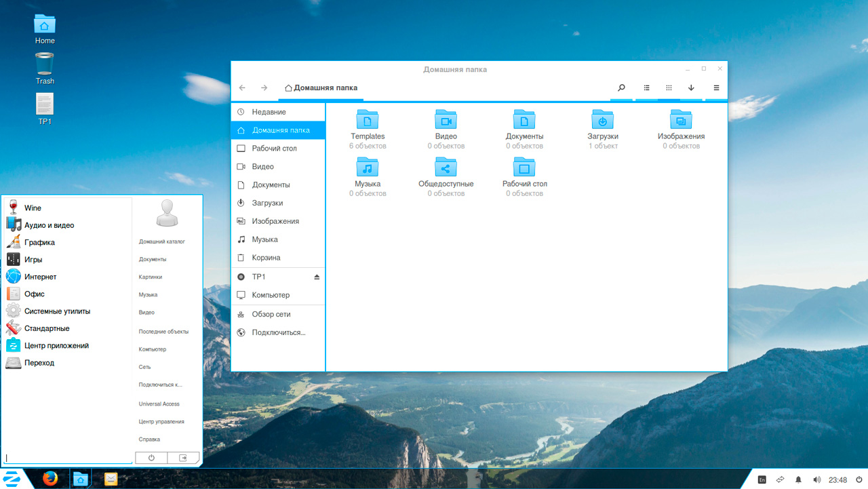The image size is (868, 489).
Task: Click the start menu search field
Action: pyautogui.click(x=68, y=458)
